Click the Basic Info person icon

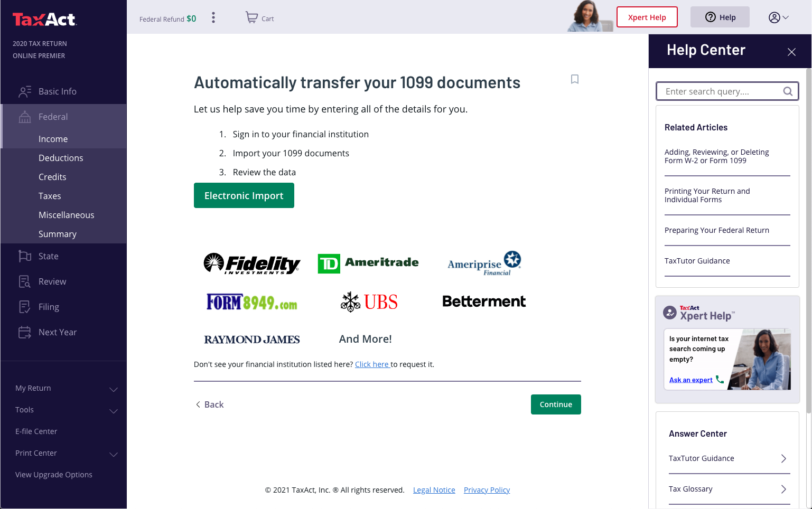tap(25, 92)
